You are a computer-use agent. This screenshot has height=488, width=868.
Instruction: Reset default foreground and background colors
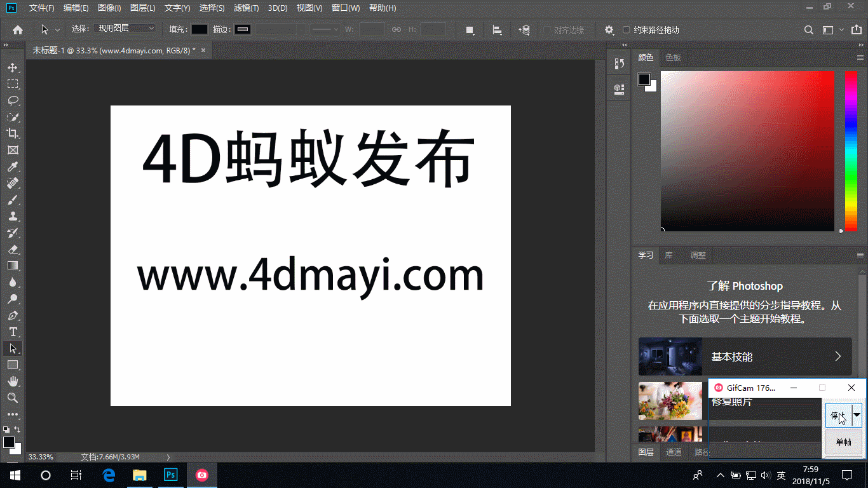(6, 430)
